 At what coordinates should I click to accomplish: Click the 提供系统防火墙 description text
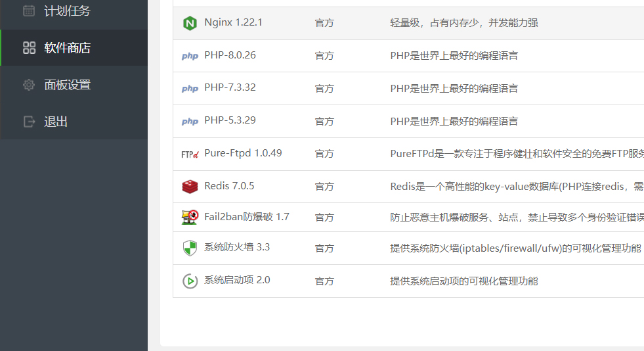515,248
